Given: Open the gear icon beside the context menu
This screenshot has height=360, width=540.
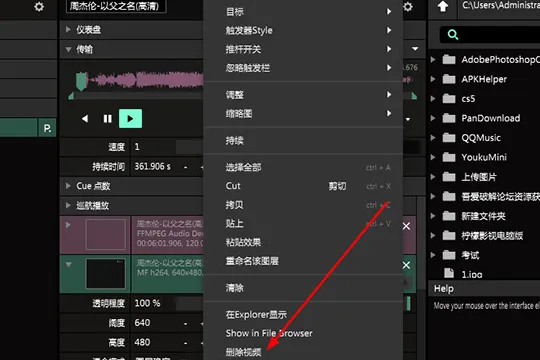Looking at the screenshot, I should 408,7.
